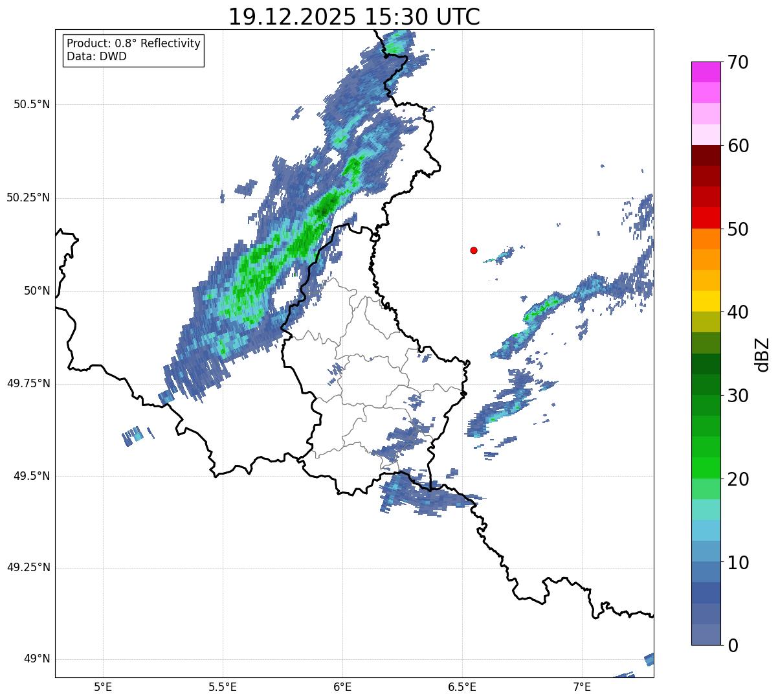Click the bright green colorbar swatch above 20
Image resolution: width=778 pixels, height=700 pixels.
[x=706, y=468]
